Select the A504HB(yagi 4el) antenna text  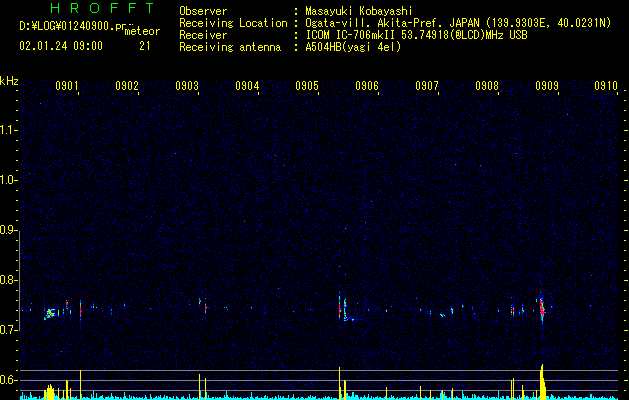353,47
